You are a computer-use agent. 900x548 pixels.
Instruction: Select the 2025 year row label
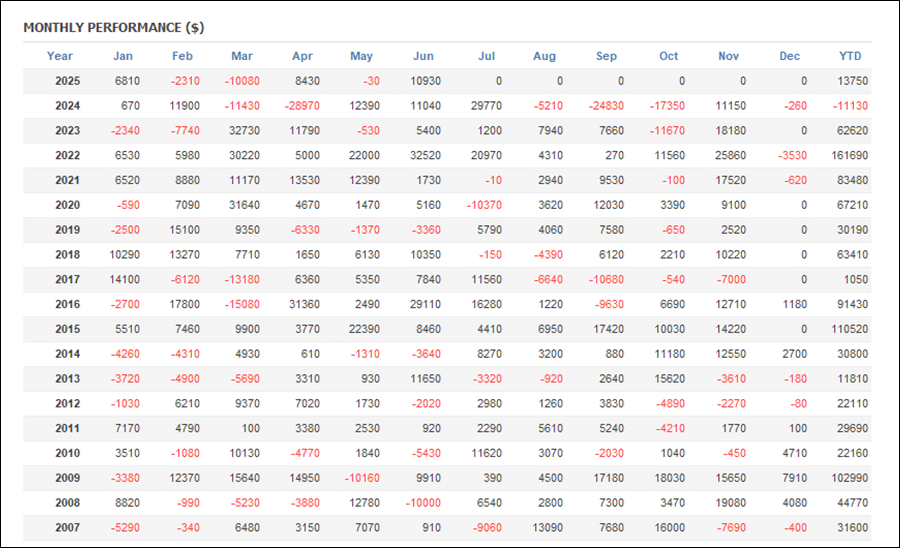click(x=68, y=81)
